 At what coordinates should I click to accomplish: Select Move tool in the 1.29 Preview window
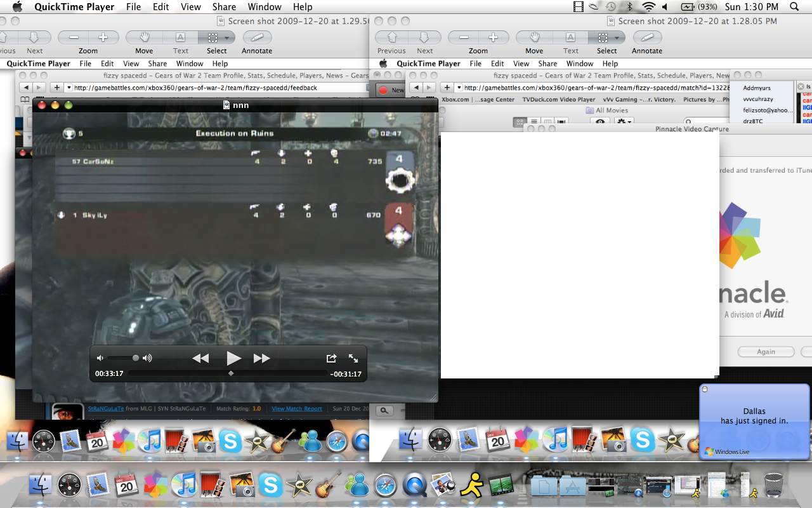144,38
